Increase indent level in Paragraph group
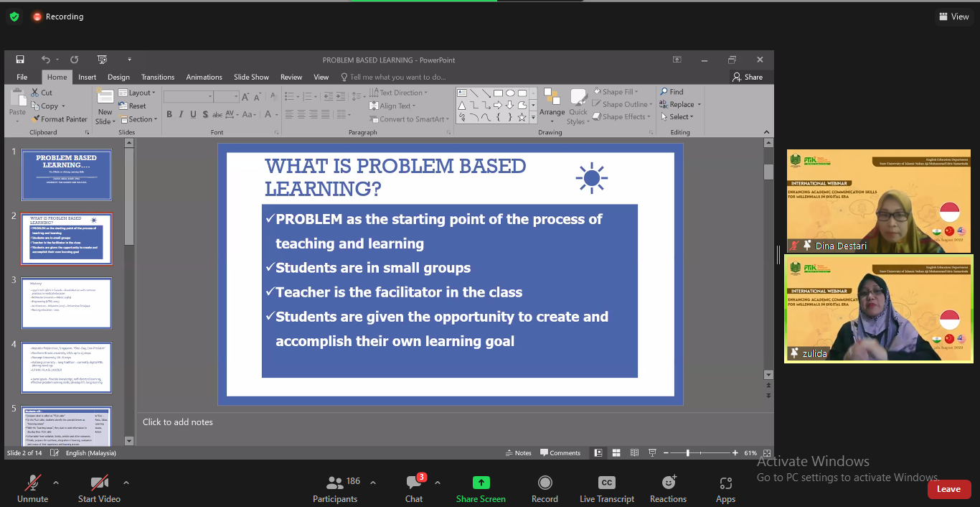Screen dimensions: 980x507 coord(341,96)
